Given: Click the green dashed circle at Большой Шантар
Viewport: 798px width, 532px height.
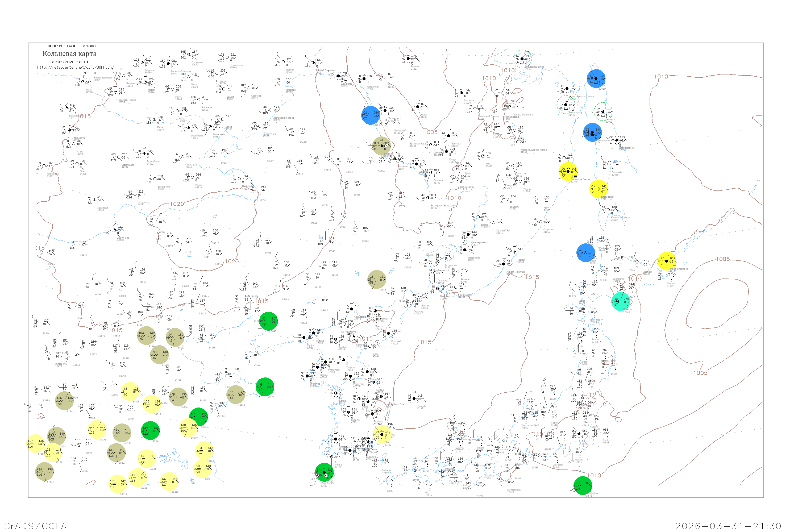Looking at the screenshot, I should 522,59.
